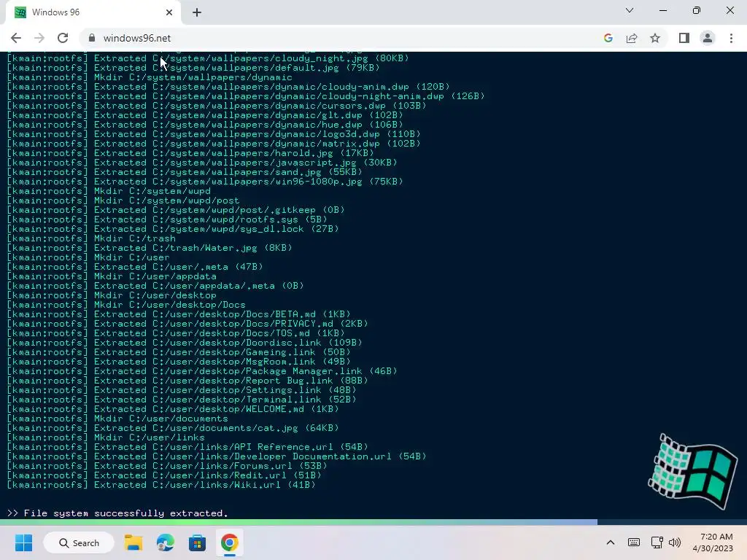Image resolution: width=747 pixels, height=560 pixels.
Task: Click the boot progress bar
Action: point(373,522)
